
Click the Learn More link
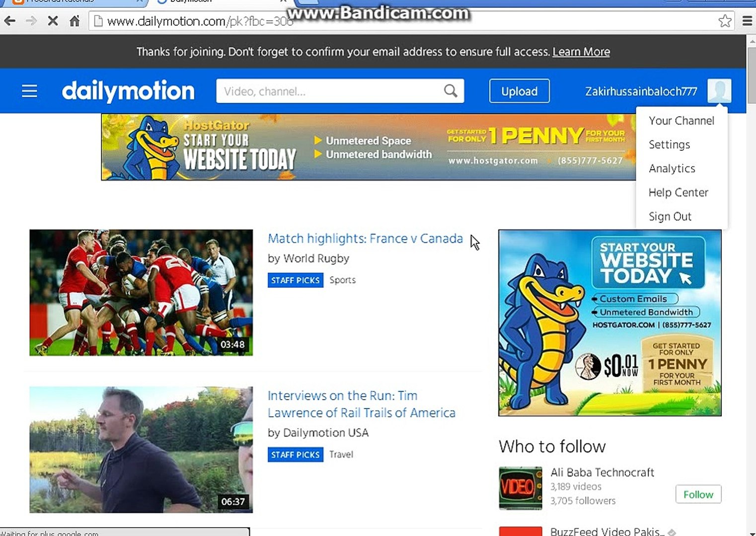tap(581, 52)
